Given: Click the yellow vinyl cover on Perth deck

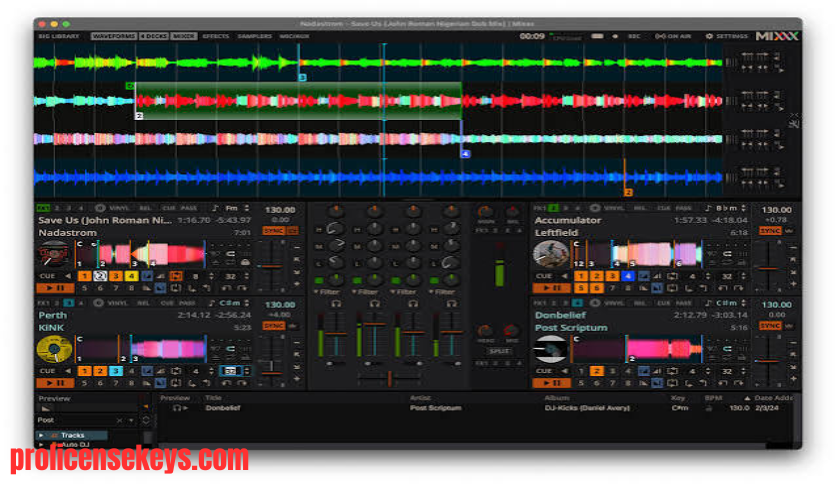Looking at the screenshot, I should (x=54, y=349).
